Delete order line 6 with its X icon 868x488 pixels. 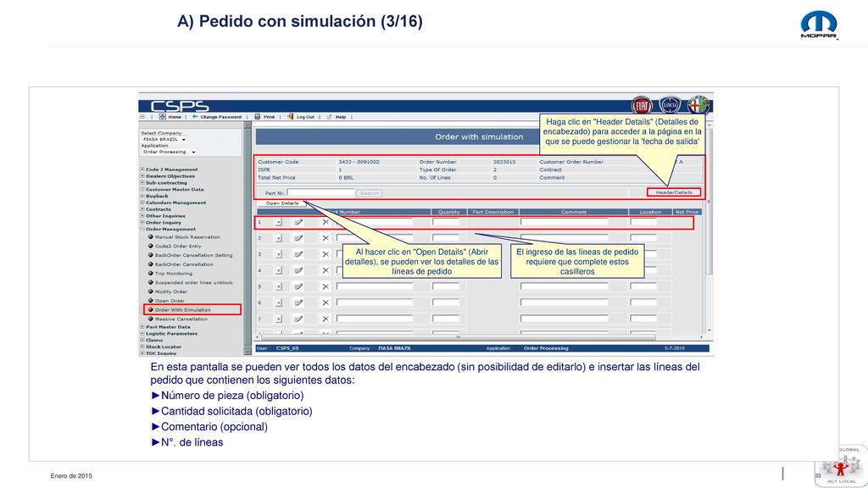click(325, 302)
